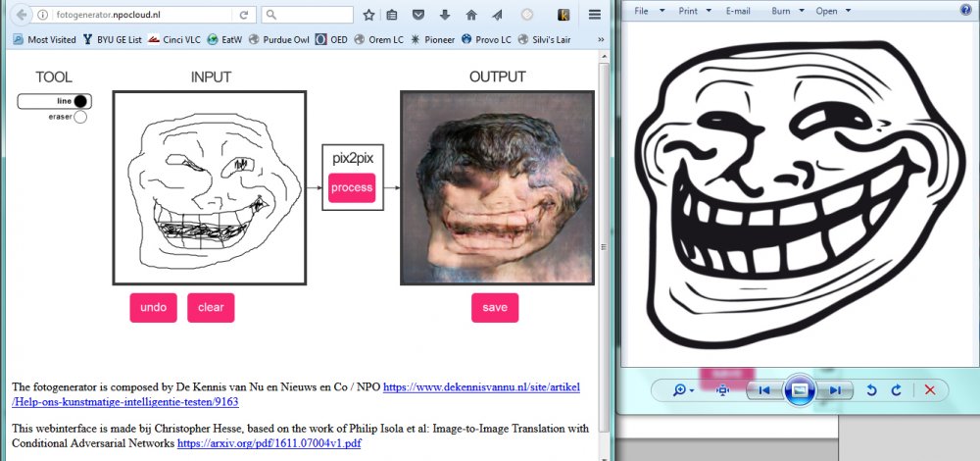Clear the input drawing
Screen dimensions: 980x461
[211, 308]
